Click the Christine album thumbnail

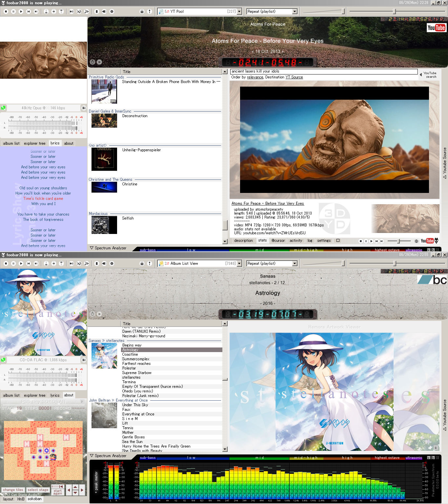[104, 187]
